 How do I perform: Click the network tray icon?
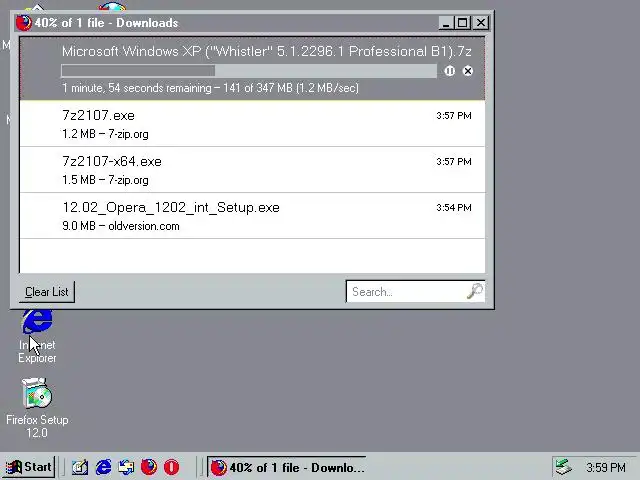tap(564, 467)
